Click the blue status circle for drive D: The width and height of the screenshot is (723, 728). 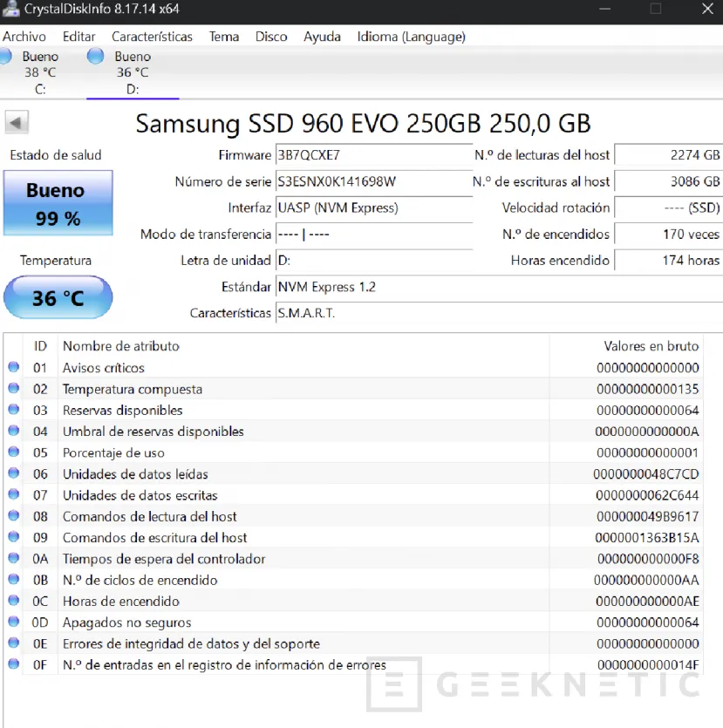95,56
